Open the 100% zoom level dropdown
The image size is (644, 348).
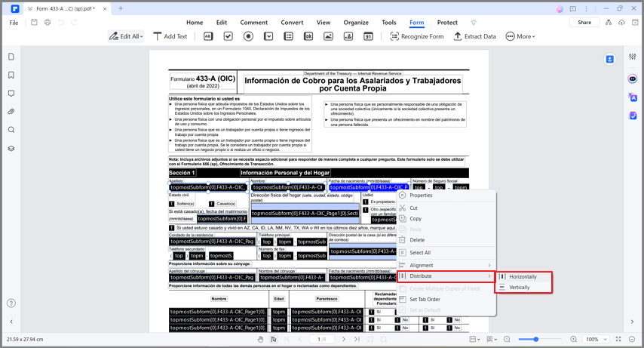click(596, 340)
